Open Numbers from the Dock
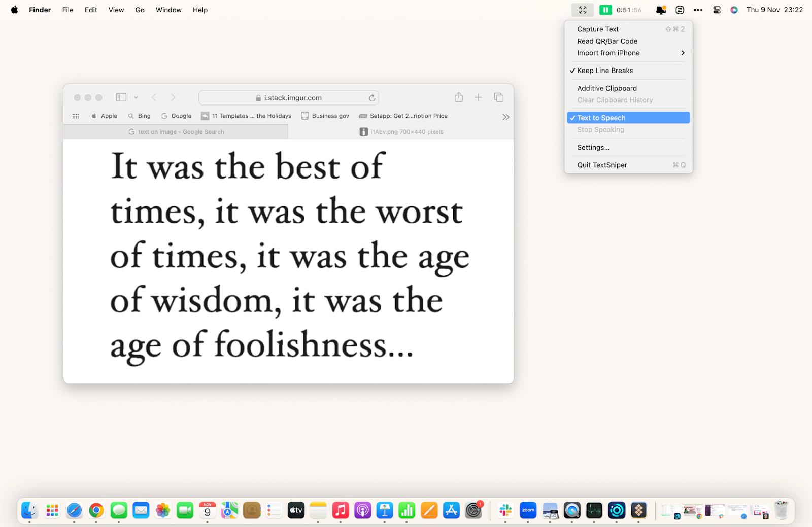Image resolution: width=812 pixels, height=527 pixels. pyautogui.click(x=407, y=510)
